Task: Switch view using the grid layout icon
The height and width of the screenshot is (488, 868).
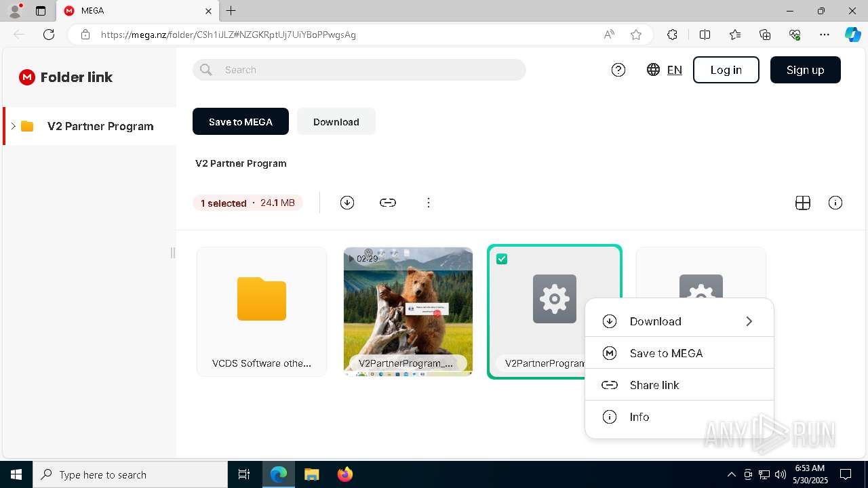Action: 803,203
